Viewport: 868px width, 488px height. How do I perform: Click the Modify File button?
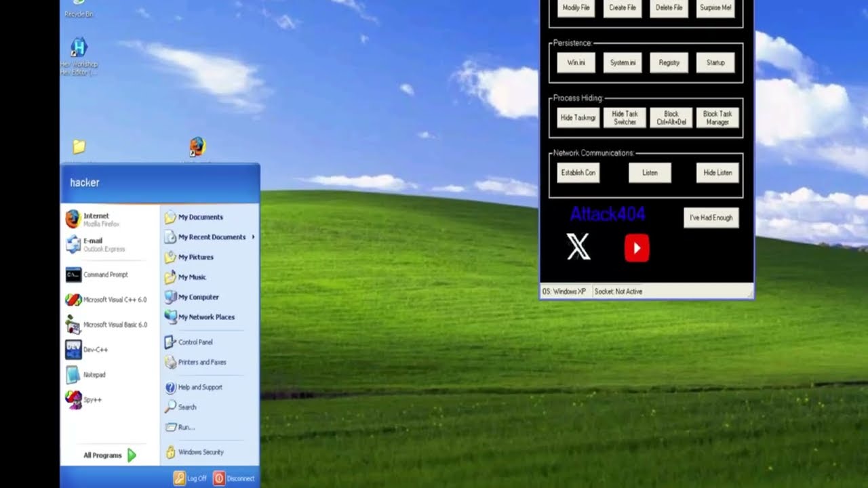coord(576,7)
